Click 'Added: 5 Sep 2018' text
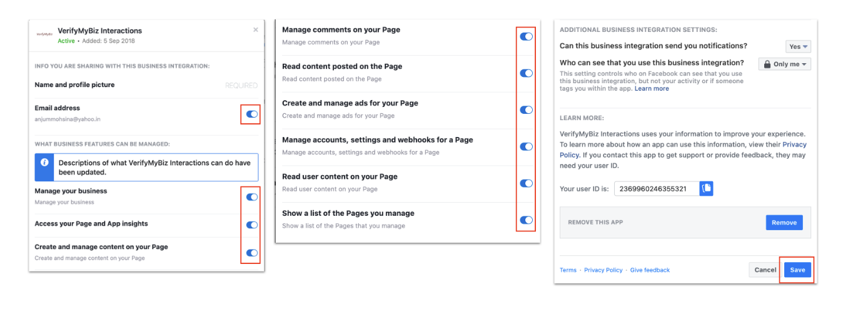 (x=108, y=41)
